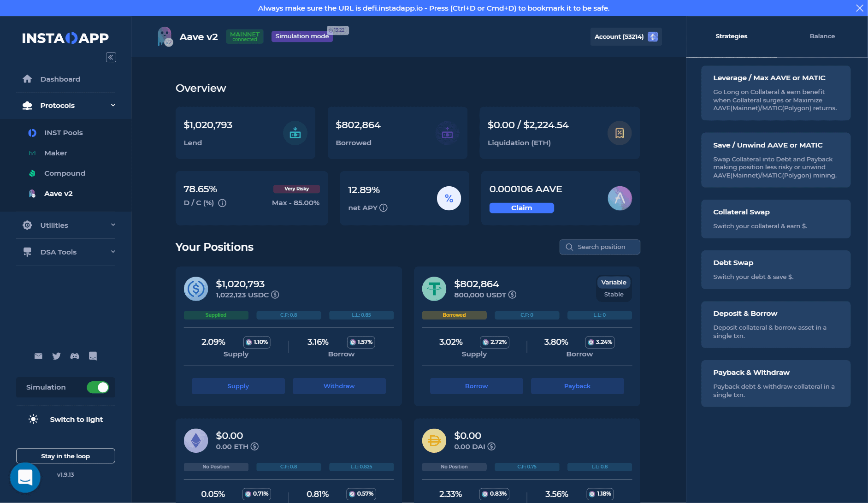This screenshot has width=868, height=503.
Task: Click Withdraw button for USDC
Action: (339, 386)
